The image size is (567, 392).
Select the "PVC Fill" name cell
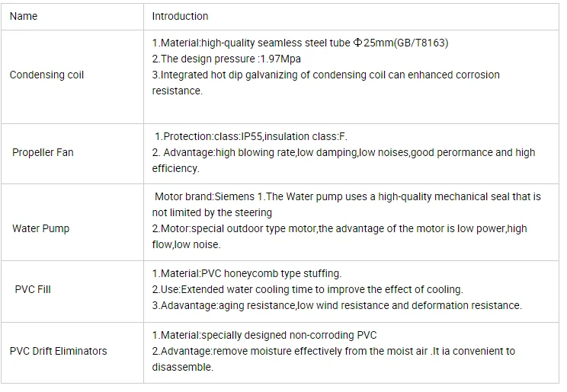(x=33, y=290)
